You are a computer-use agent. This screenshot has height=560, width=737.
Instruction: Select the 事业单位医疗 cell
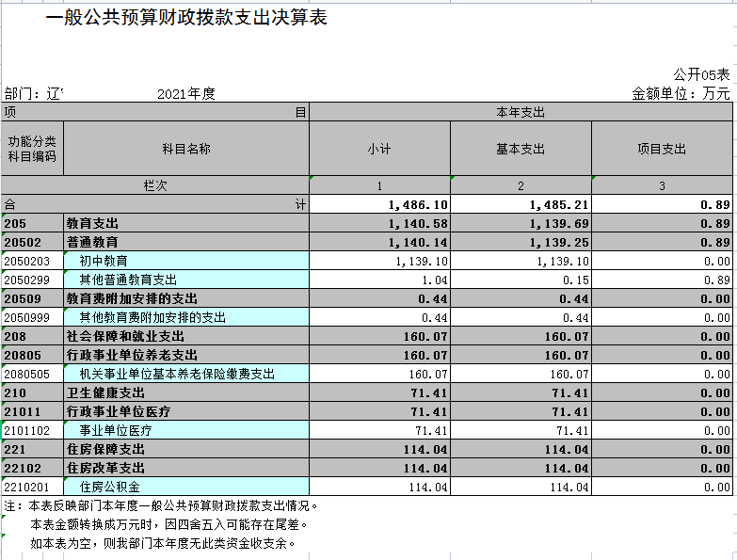[186, 430]
